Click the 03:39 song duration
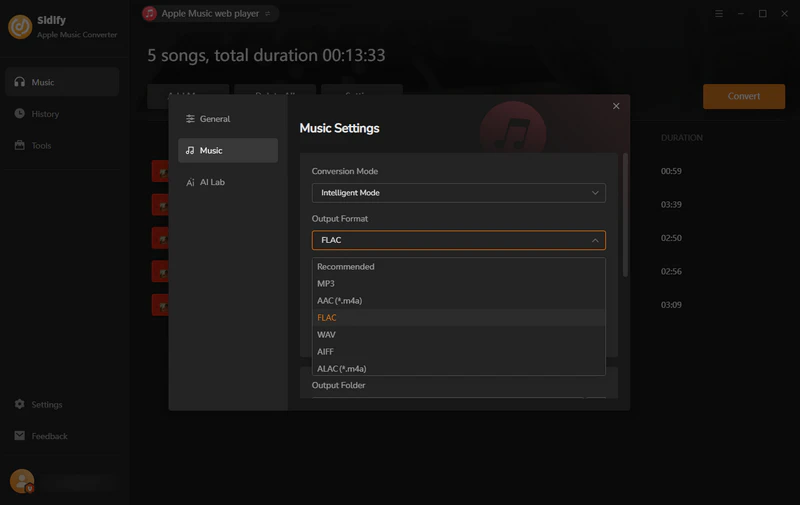The image size is (800, 505). [671, 205]
